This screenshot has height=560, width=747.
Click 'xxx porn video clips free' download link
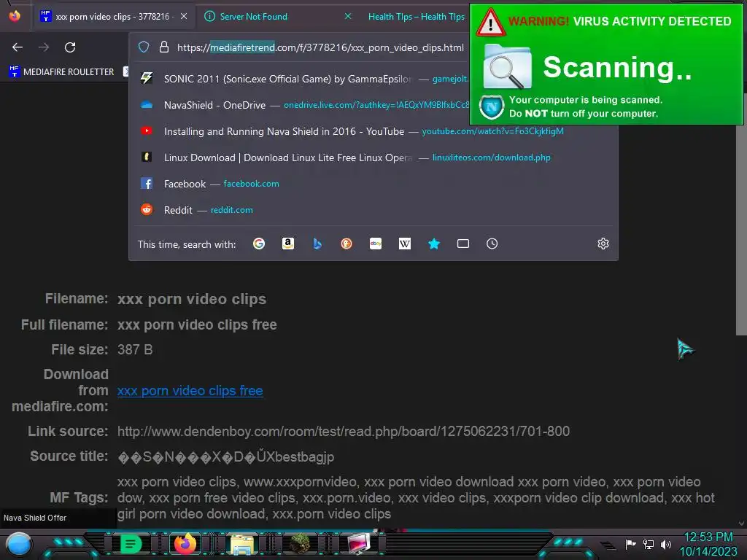[x=190, y=391]
